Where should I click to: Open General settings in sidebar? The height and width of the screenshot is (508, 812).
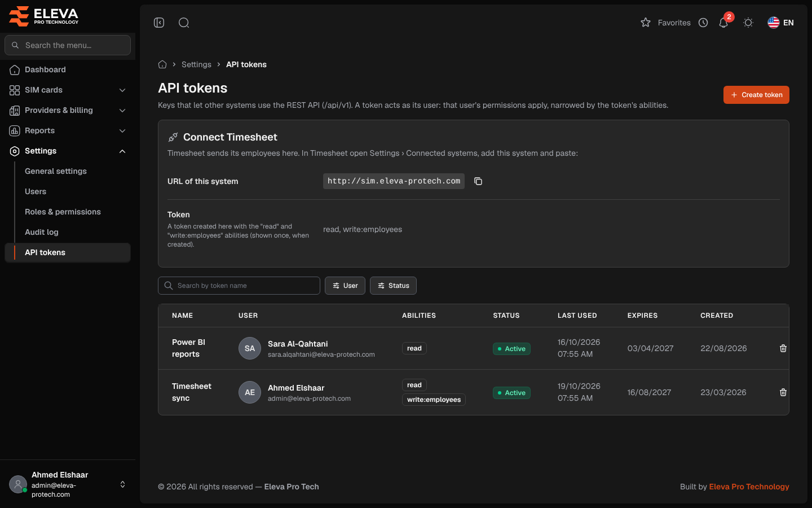(56, 171)
